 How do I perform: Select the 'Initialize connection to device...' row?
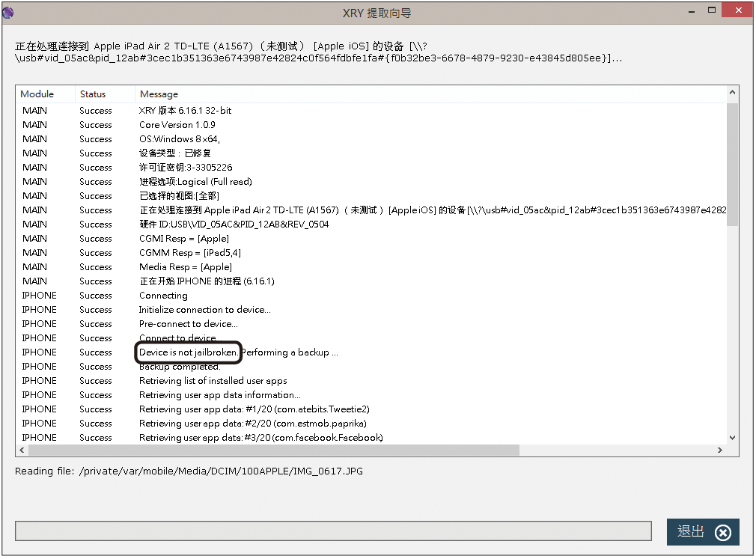click(x=371, y=310)
